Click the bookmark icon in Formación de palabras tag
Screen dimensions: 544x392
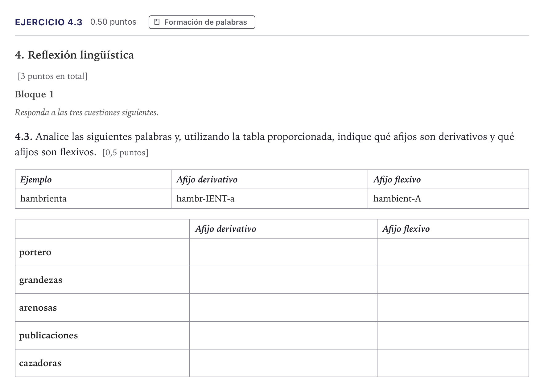pos(157,22)
